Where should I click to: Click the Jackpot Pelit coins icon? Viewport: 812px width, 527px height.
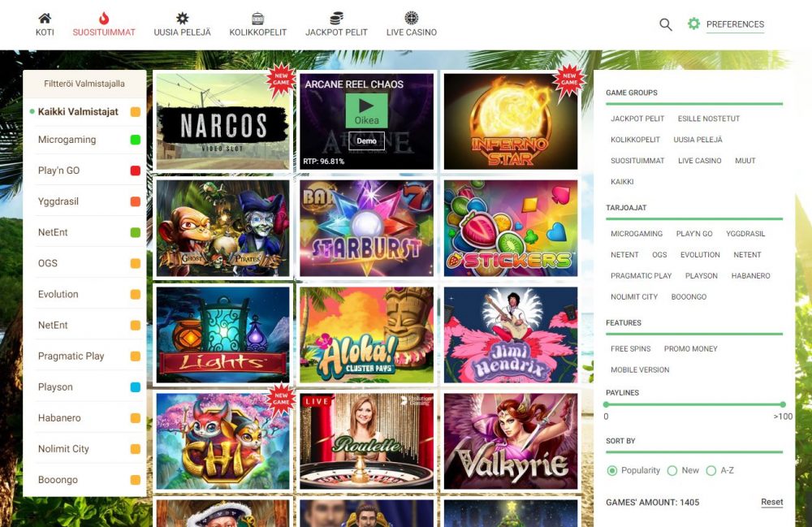click(x=337, y=18)
